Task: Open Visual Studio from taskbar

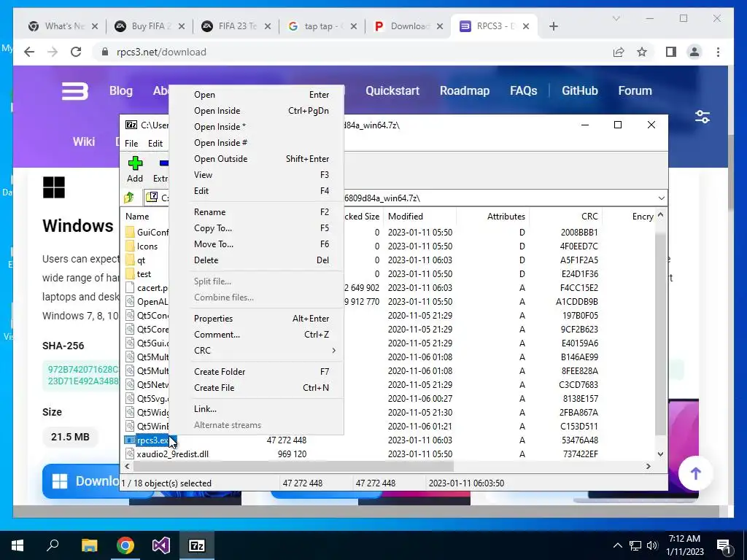Action: [x=161, y=545]
